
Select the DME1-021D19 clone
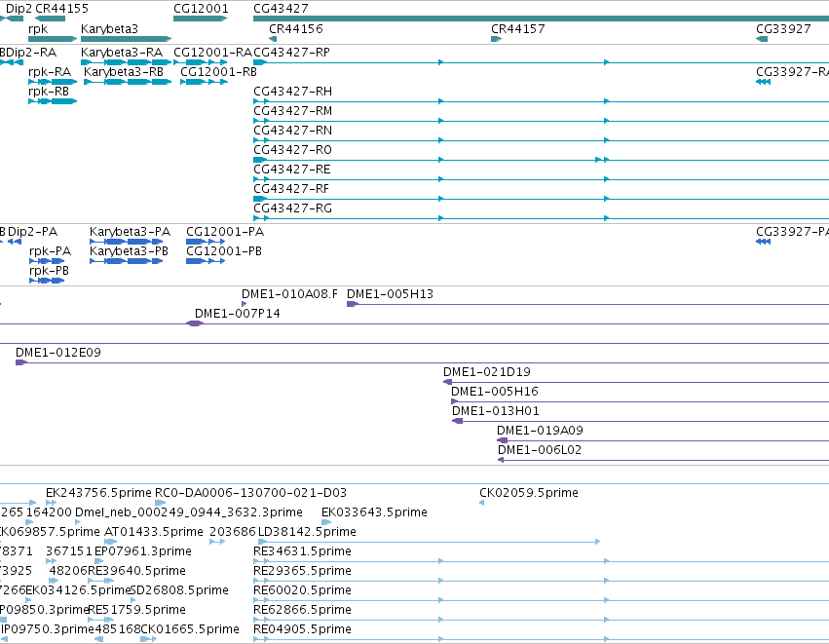pos(487,373)
